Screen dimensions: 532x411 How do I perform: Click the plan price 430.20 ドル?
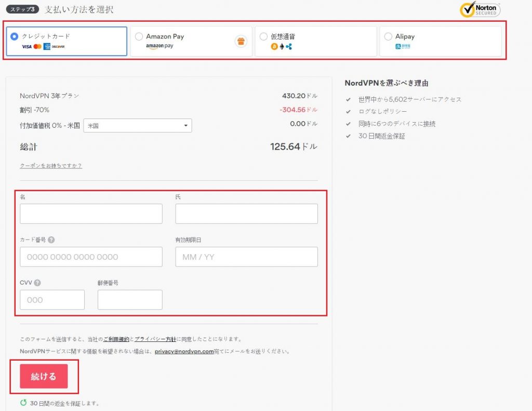tap(300, 96)
